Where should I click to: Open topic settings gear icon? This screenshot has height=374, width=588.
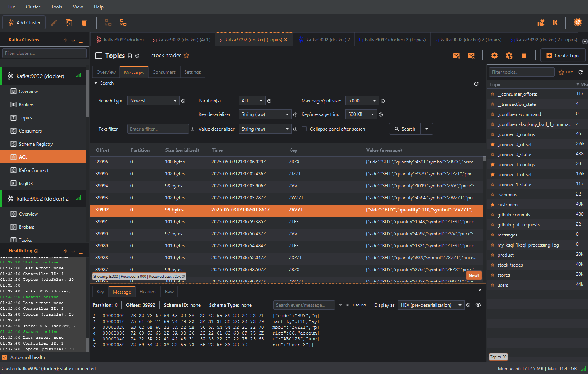494,56
